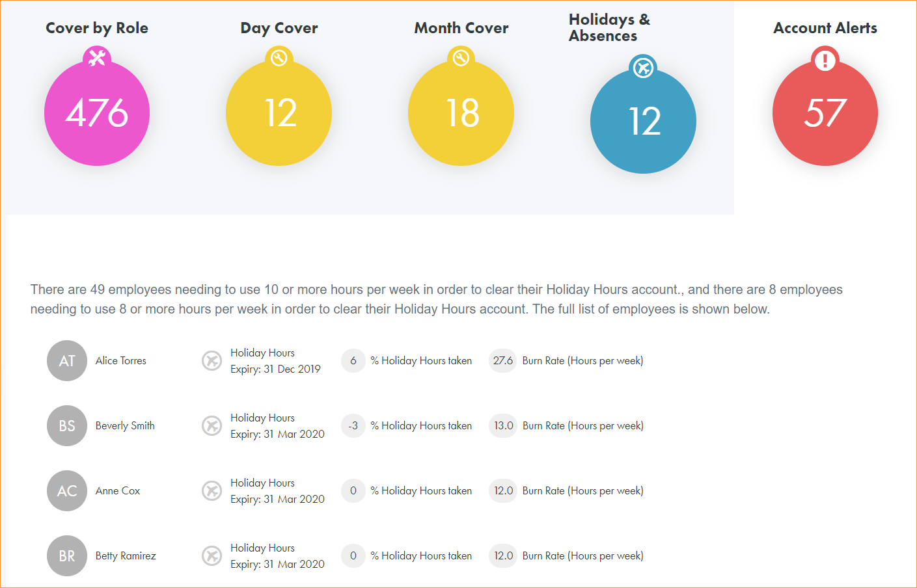Click the AC avatar for Anne Cox

(67, 490)
